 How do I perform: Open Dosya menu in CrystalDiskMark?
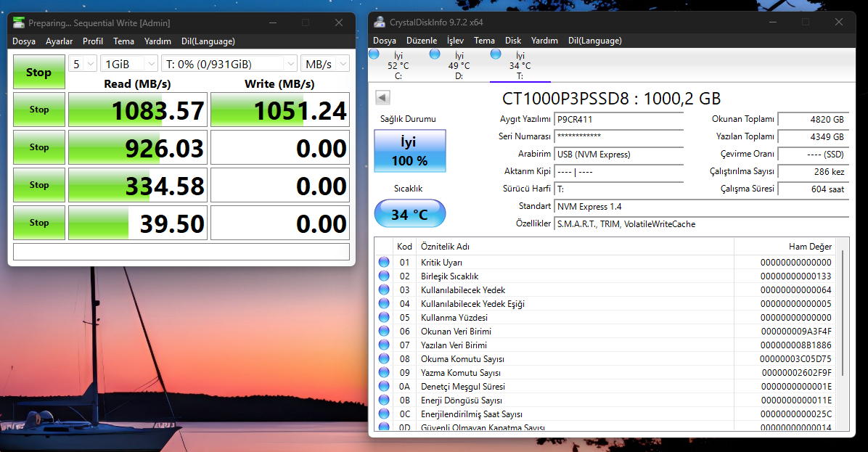(x=24, y=41)
